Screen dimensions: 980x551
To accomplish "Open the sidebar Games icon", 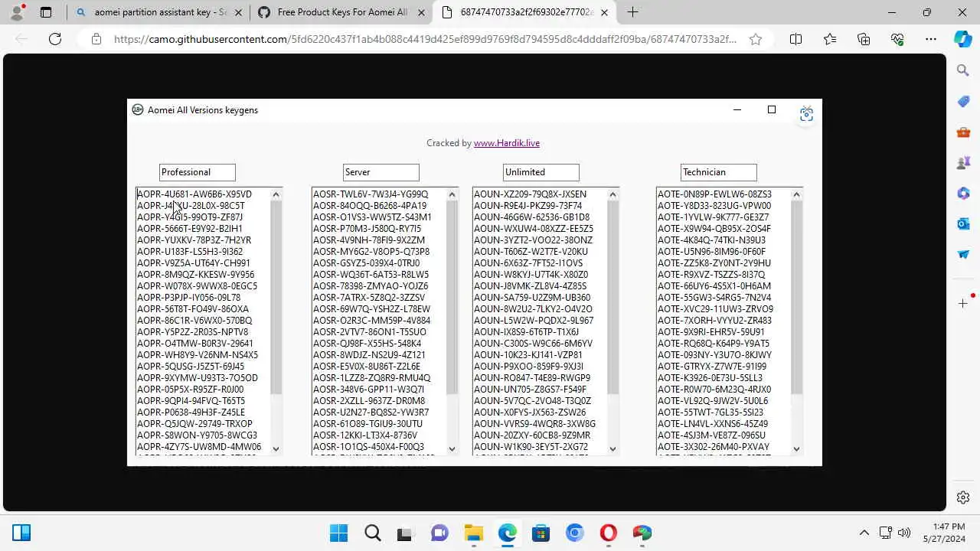I will point(963,162).
